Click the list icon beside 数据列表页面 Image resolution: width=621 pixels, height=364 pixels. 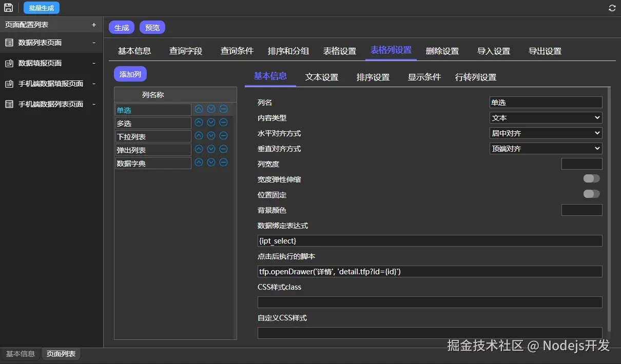tap(9, 43)
